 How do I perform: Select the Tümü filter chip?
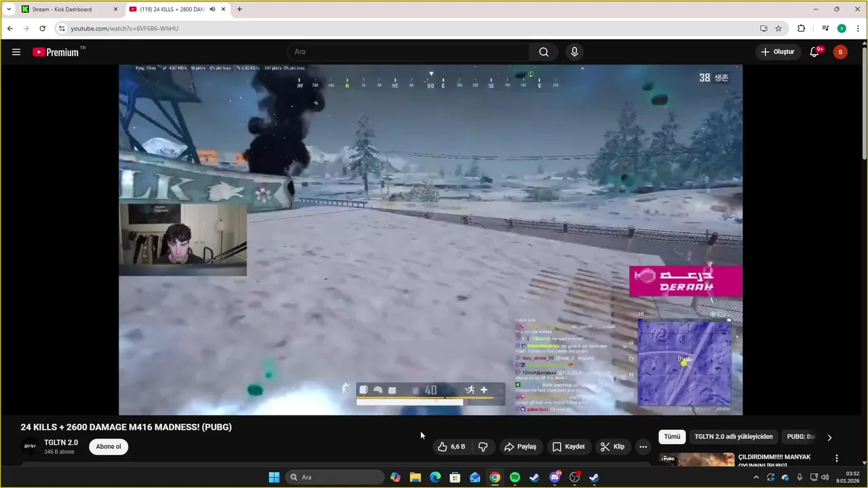[x=672, y=437]
